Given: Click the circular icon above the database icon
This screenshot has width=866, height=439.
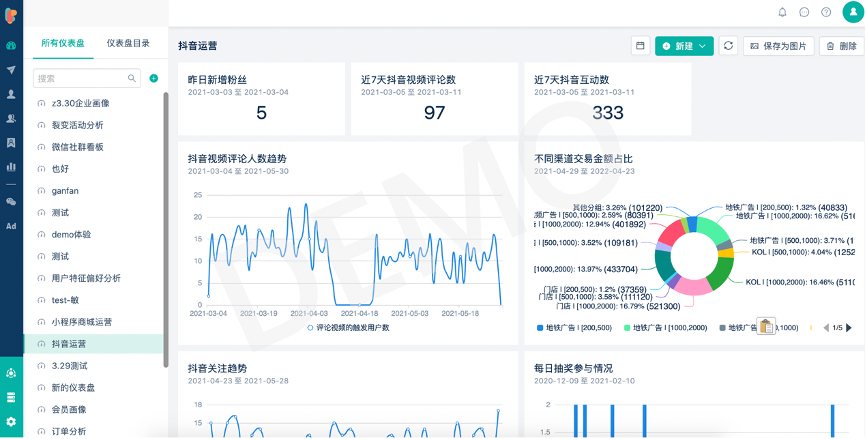Looking at the screenshot, I should [11, 373].
